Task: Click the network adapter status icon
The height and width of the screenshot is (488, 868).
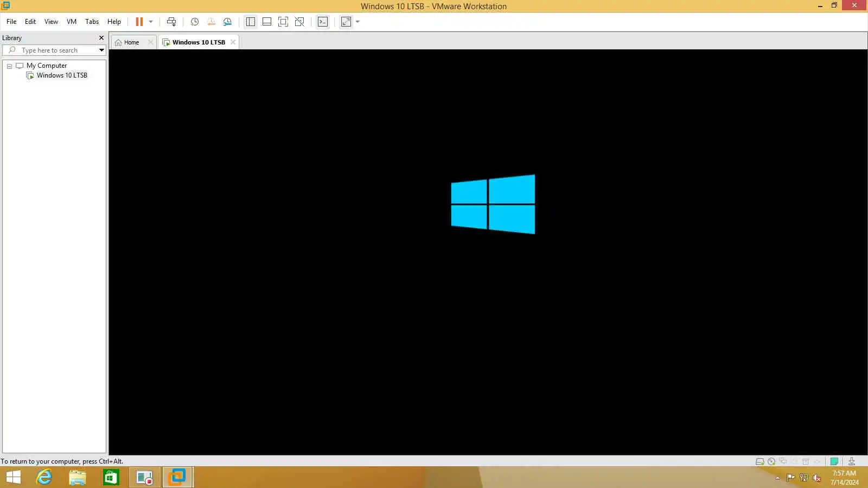Action: (783, 461)
